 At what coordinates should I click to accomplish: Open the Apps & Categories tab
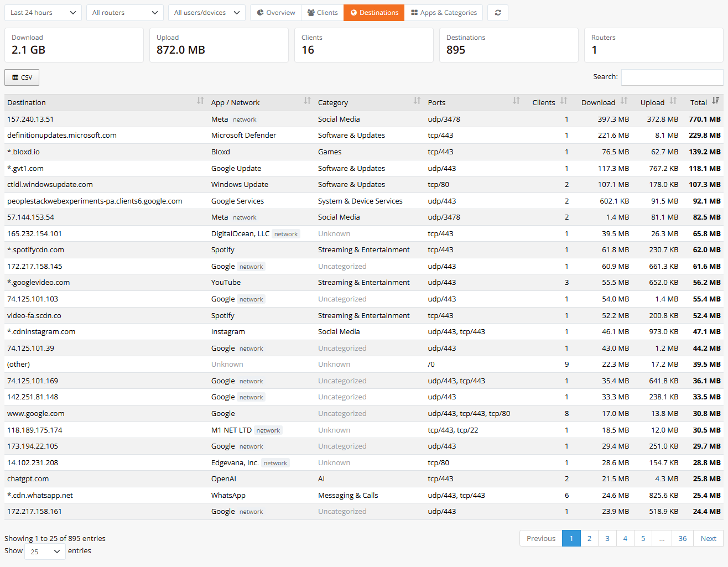(x=444, y=13)
